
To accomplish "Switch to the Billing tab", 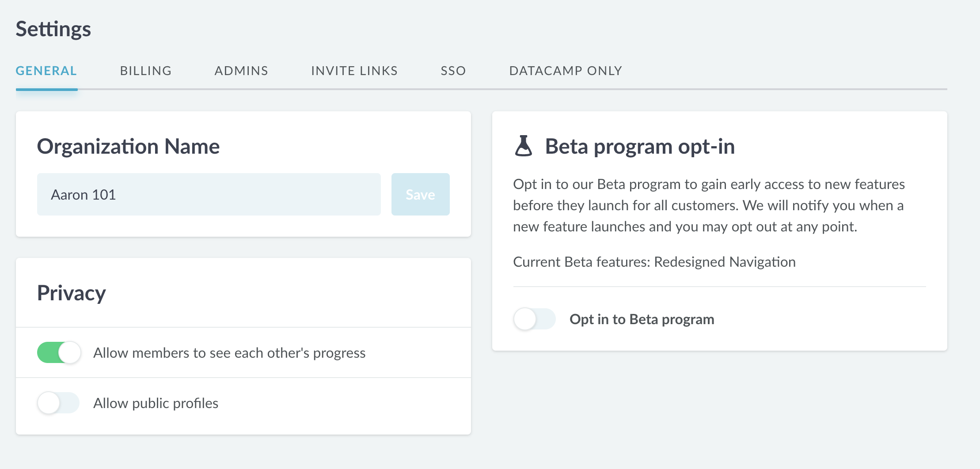I will point(146,71).
